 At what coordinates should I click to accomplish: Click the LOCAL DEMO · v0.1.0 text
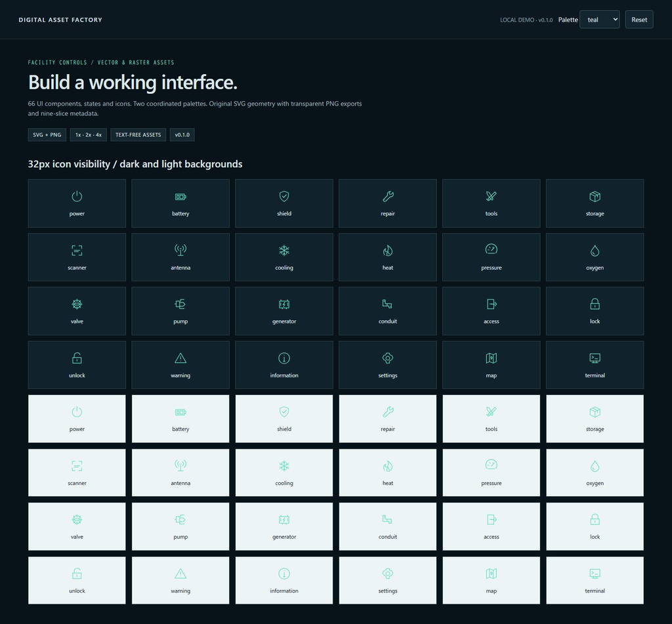(x=526, y=20)
